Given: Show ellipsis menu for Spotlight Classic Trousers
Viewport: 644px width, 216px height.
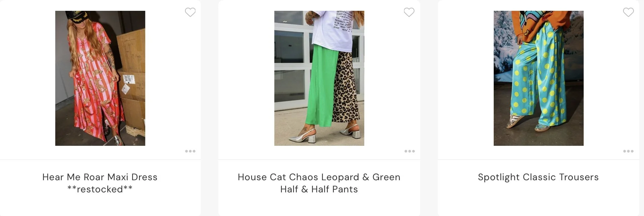Looking at the screenshot, I should [x=628, y=151].
